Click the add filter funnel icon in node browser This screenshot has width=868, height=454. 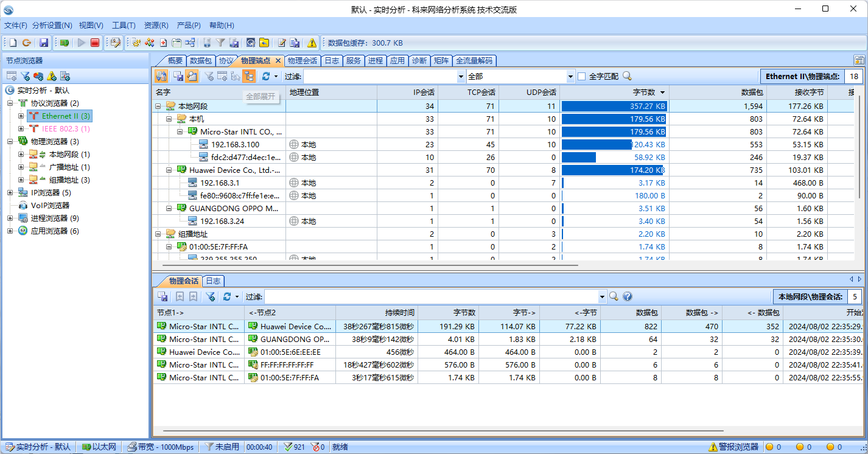[25, 76]
